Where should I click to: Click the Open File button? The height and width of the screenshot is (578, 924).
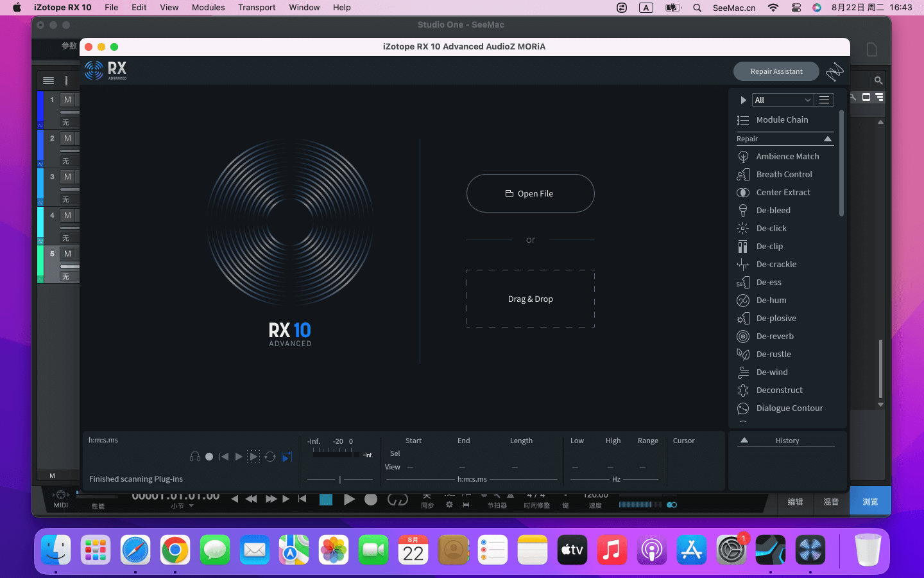[x=530, y=193]
